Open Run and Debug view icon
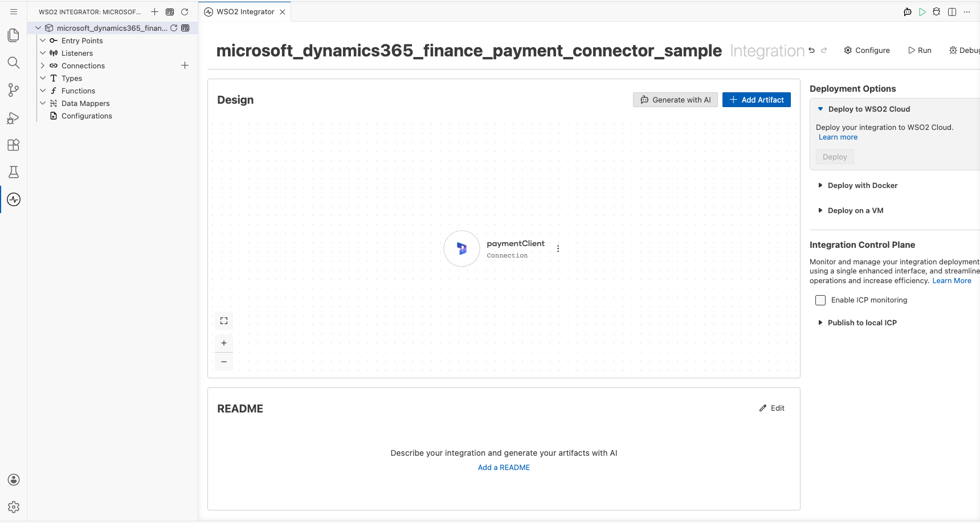 click(14, 117)
